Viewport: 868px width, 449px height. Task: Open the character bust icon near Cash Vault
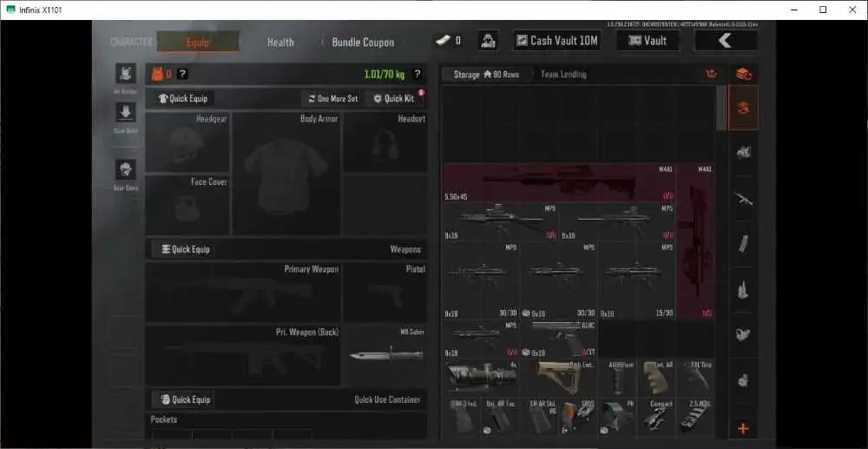click(x=488, y=41)
